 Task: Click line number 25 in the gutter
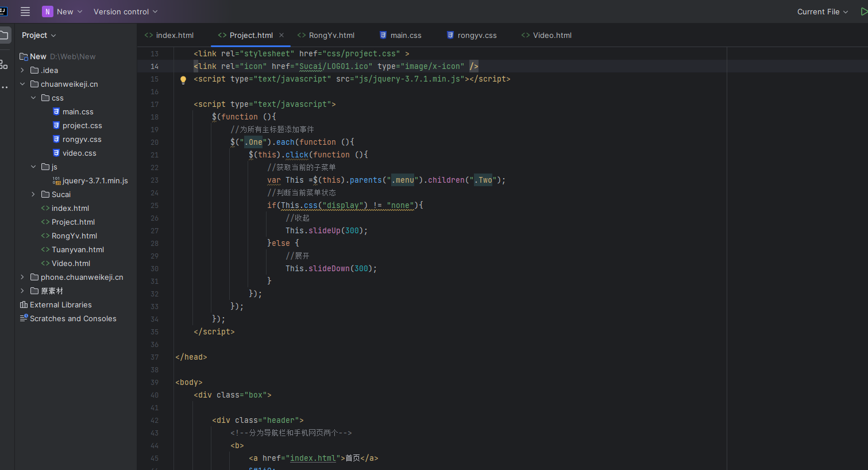pos(155,205)
